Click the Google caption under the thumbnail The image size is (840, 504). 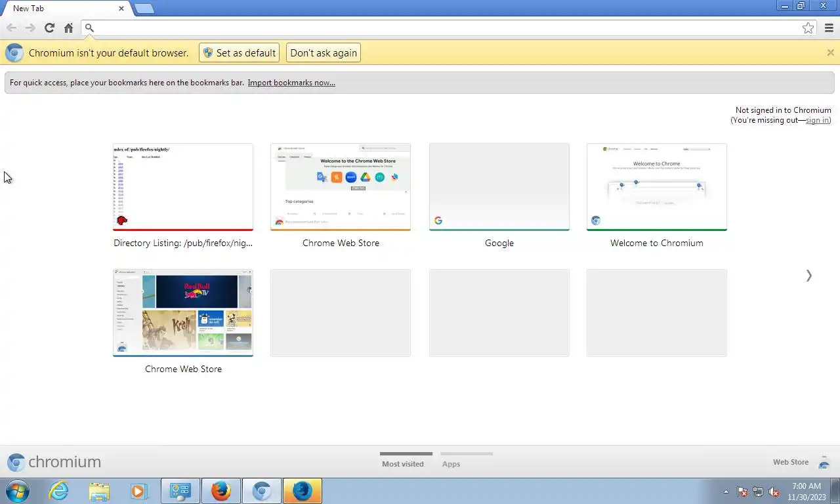point(499,243)
